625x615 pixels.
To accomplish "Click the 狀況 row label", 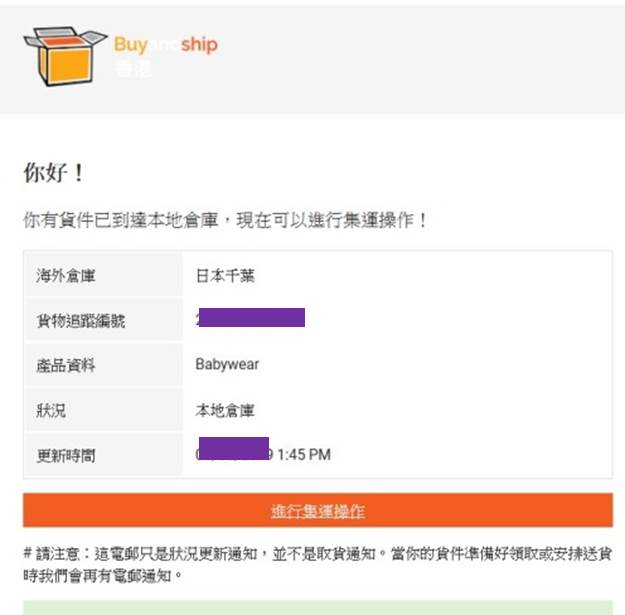I will (51, 410).
